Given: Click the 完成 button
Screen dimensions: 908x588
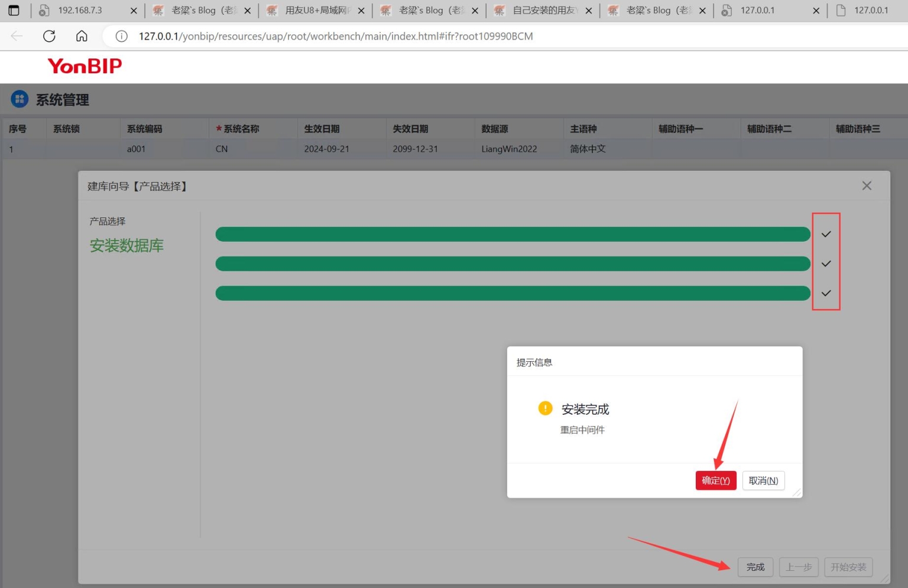Looking at the screenshot, I should 755,567.
